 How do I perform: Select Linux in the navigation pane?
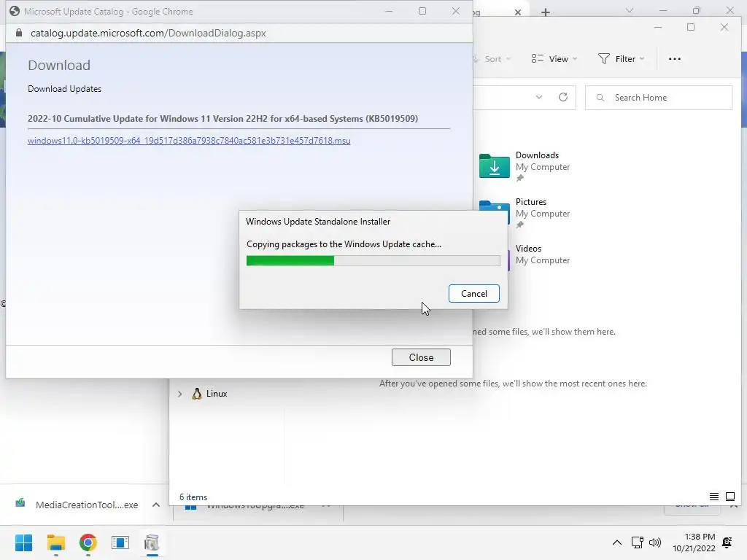point(216,394)
